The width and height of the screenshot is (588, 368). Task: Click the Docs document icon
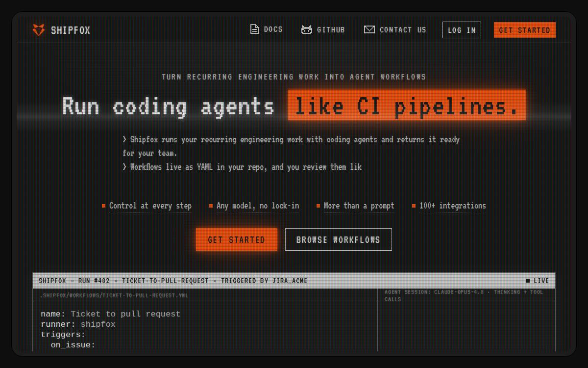click(255, 29)
